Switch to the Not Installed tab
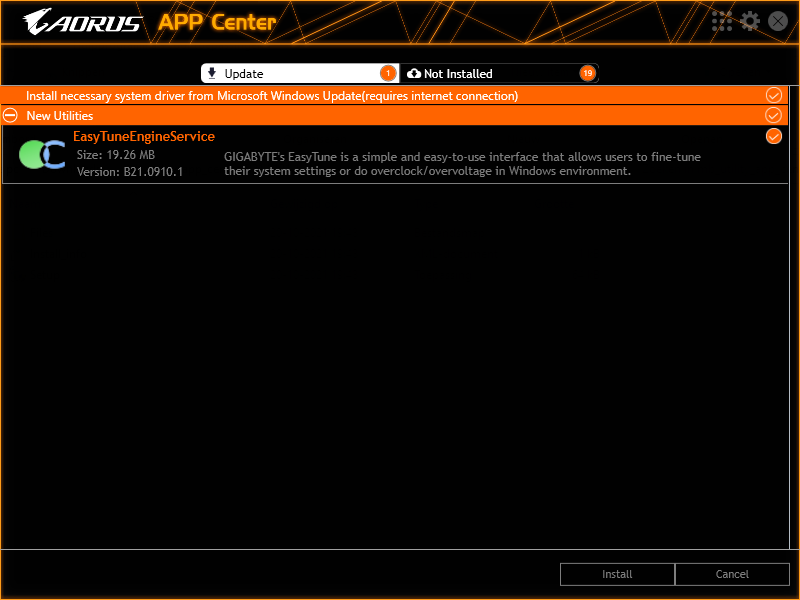The height and width of the screenshot is (600, 800). (499, 73)
